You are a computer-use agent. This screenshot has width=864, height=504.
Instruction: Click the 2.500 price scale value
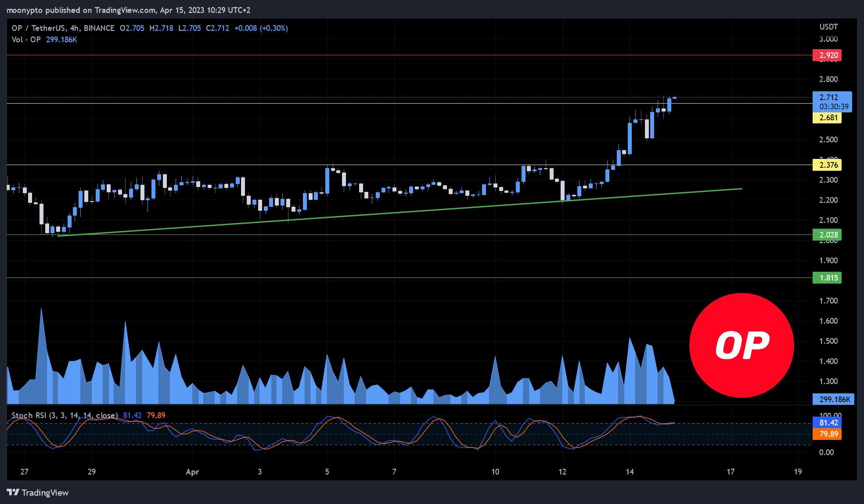(x=828, y=140)
